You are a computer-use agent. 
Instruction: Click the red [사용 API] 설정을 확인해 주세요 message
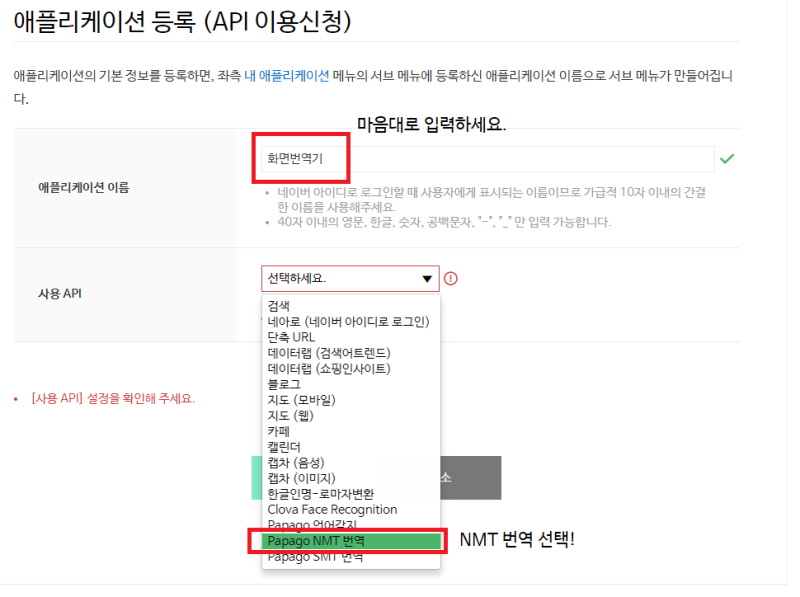point(113,399)
